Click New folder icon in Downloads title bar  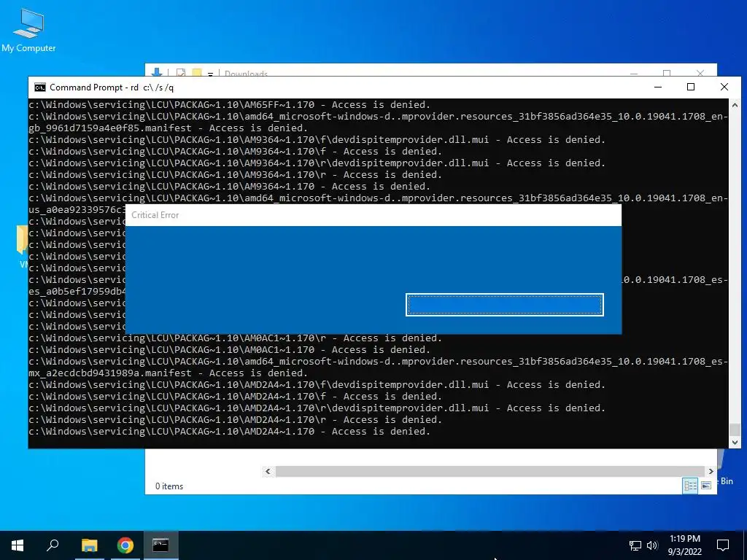click(197, 73)
